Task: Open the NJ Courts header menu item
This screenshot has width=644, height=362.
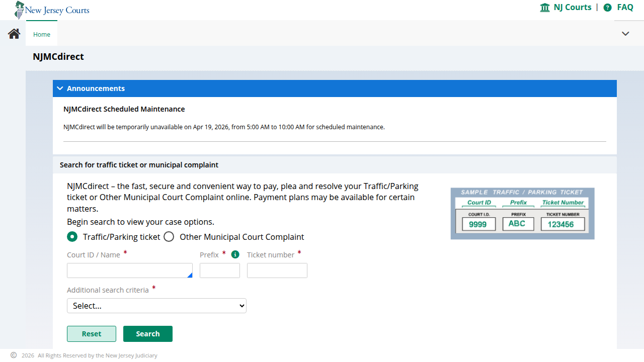Action: click(573, 7)
